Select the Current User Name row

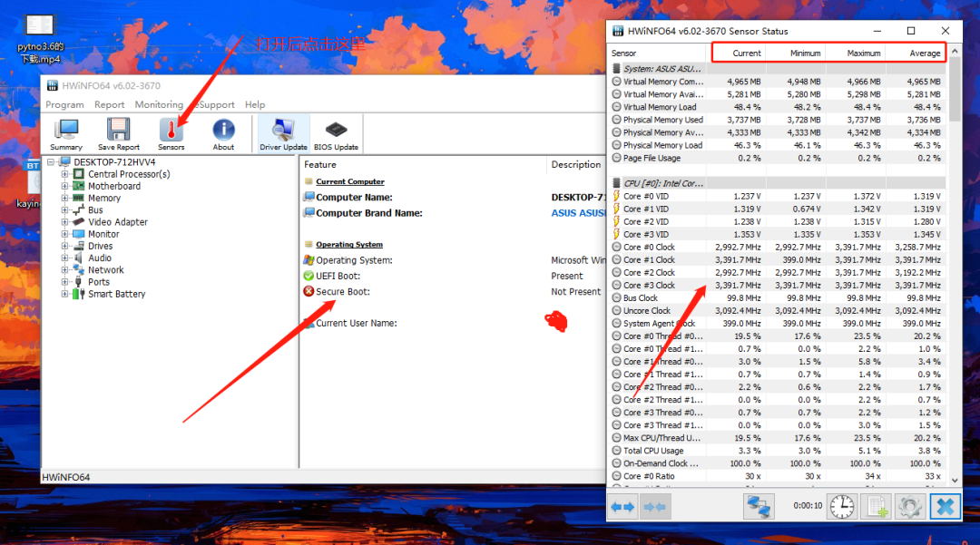[x=453, y=324]
